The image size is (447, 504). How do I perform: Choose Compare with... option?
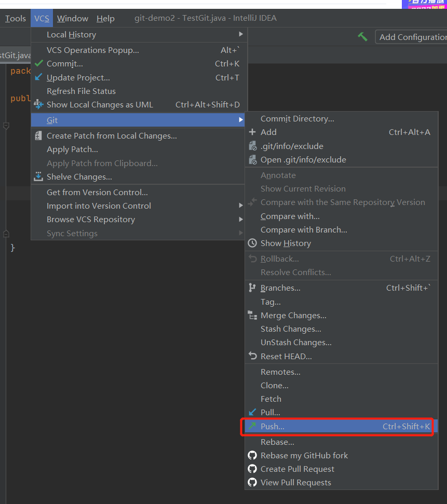[x=342, y=216]
